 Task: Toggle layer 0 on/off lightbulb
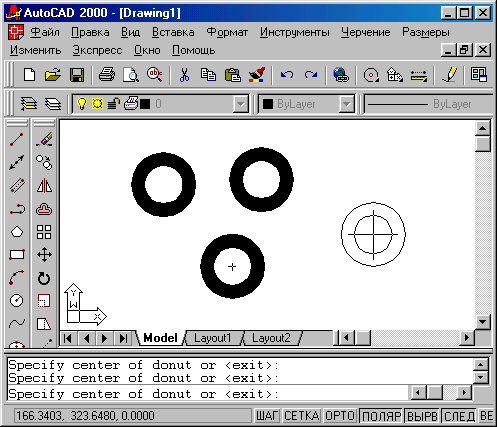82,104
